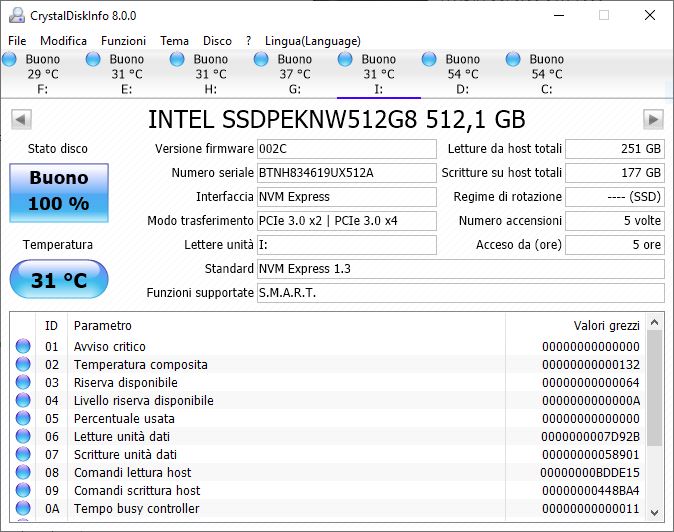This screenshot has height=532, width=674.
Task: Open the Disco menu
Action: pos(217,41)
